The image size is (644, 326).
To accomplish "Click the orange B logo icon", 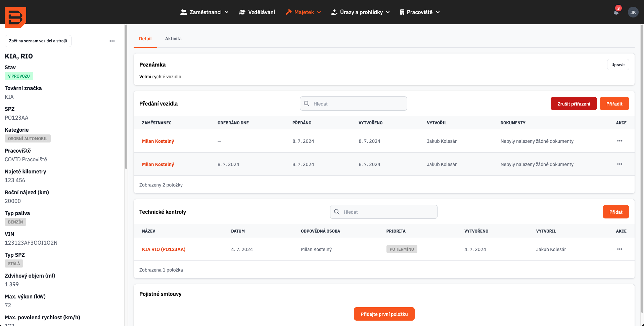I will (x=15, y=17).
